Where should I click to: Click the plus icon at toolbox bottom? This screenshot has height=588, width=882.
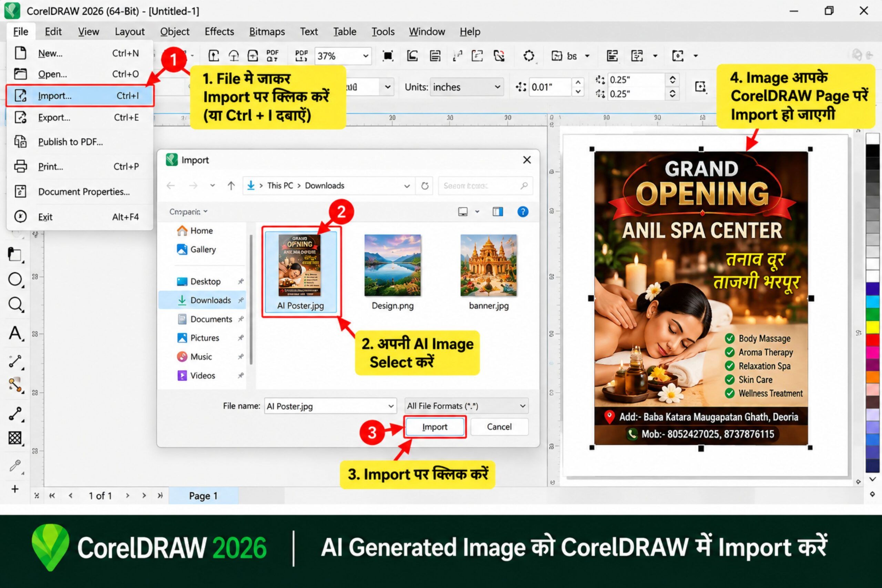[15, 489]
